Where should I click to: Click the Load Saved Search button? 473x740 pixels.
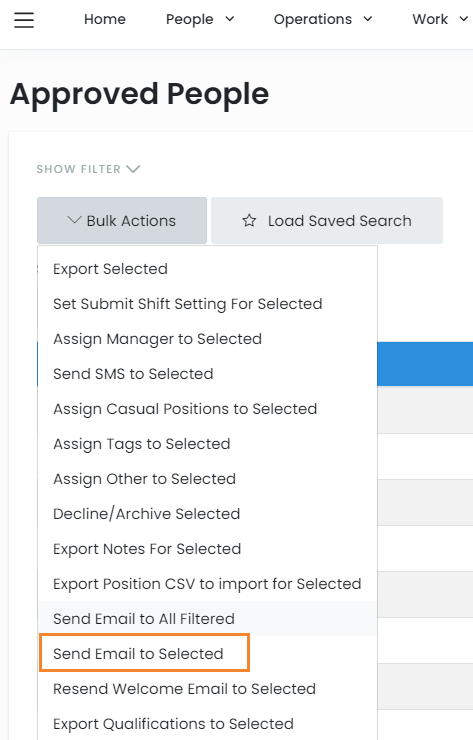[x=327, y=220]
